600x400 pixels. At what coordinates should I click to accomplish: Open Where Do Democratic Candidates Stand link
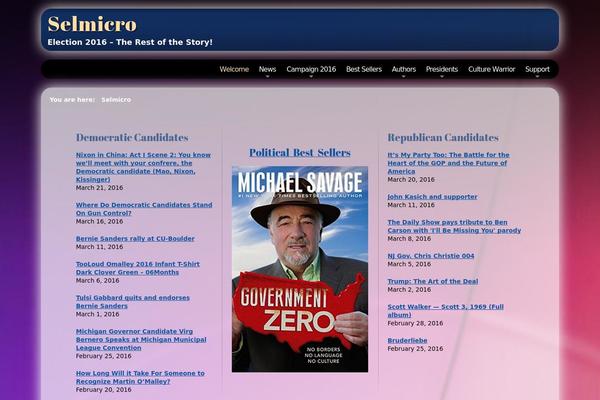[x=144, y=209]
